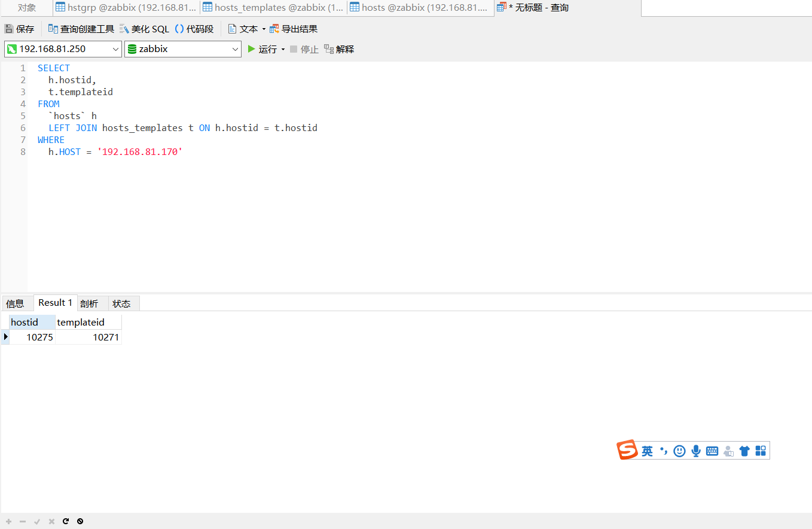Click the WHERE keyword on line 7
812x529 pixels.
tap(51, 140)
